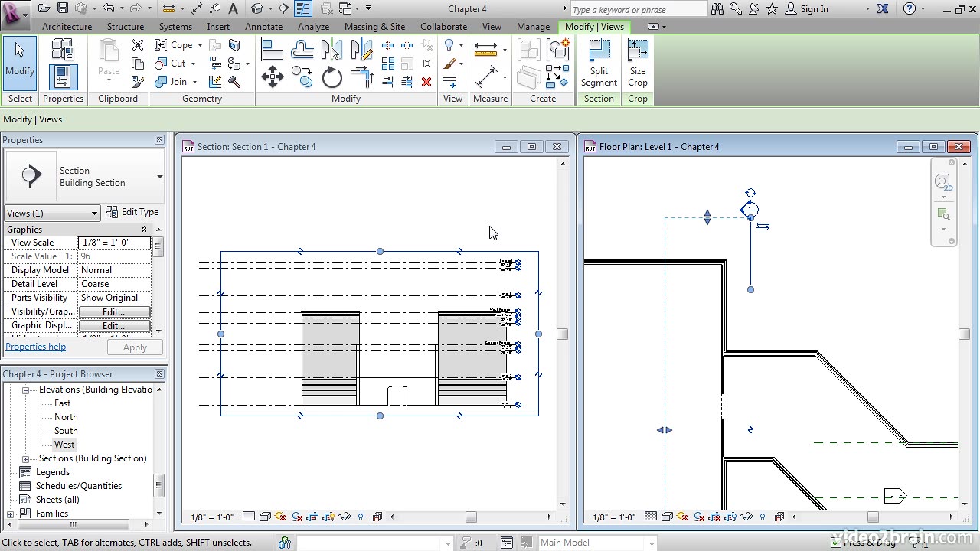Toggle Thin Lines in quick access toolbar

click(303, 9)
